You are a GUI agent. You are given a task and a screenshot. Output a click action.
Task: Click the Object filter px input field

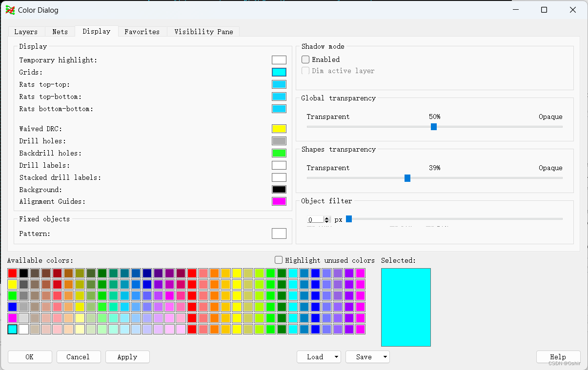tap(315, 220)
